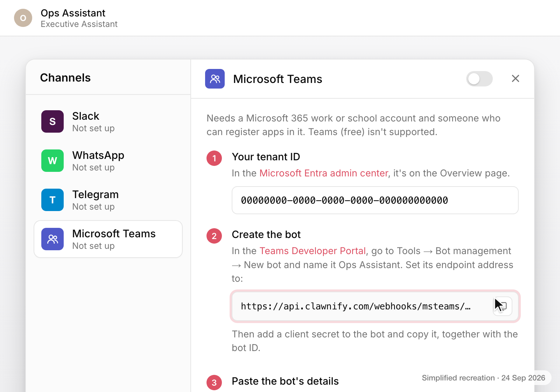This screenshot has height=392, width=560.
Task: Click the Create the bot heading
Action: tap(266, 234)
